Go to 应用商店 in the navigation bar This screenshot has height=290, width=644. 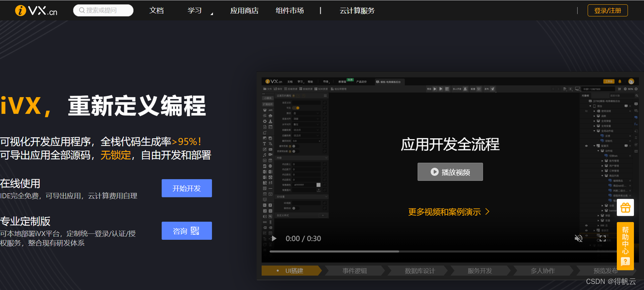point(244,10)
